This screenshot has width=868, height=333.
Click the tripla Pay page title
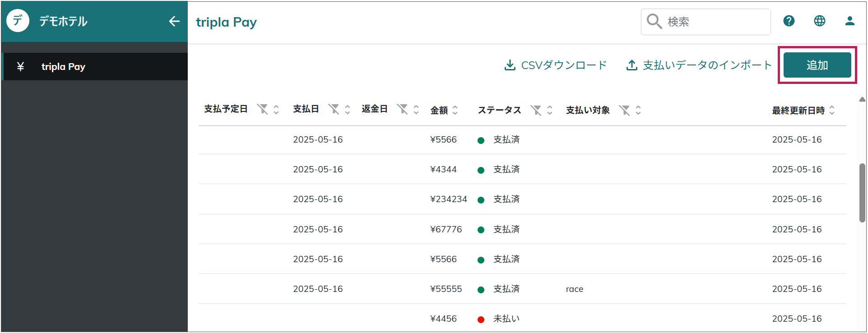pyautogui.click(x=226, y=22)
